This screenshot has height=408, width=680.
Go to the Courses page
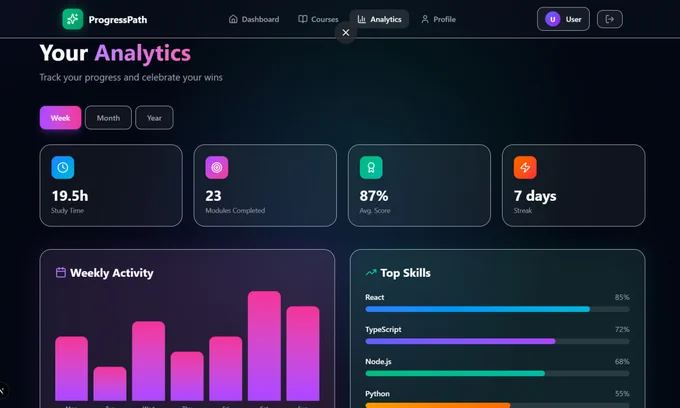318,19
